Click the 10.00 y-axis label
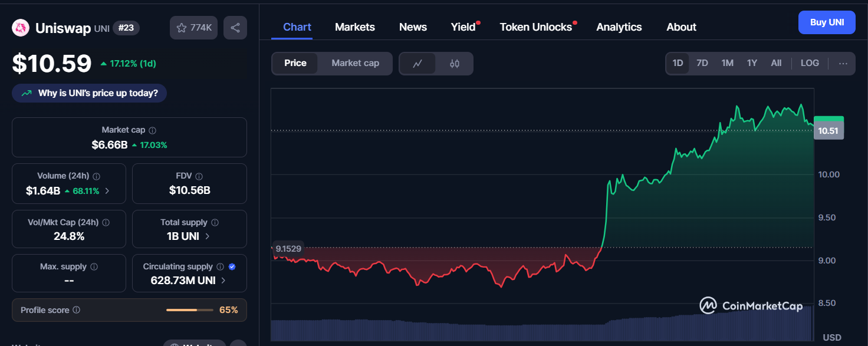The image size is (868, 346). coord(828,174)
